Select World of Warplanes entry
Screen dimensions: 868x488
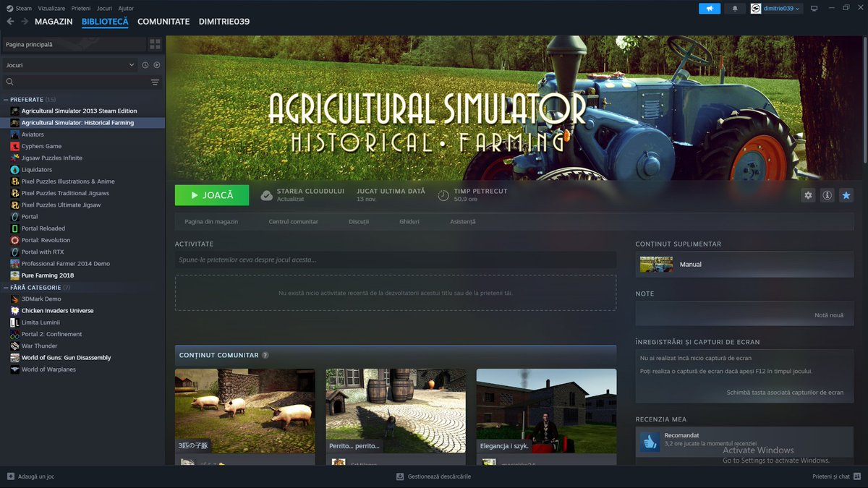click(x=48, y=369)
